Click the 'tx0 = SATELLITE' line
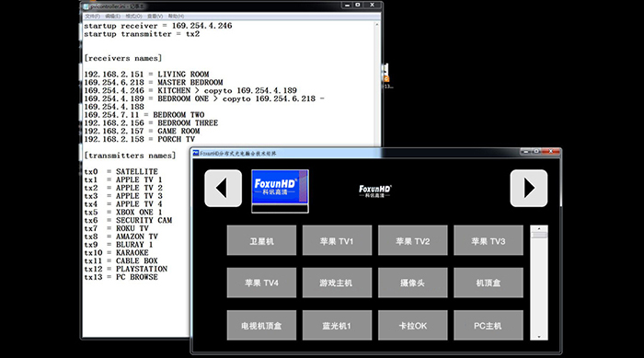 click(121, 172)
